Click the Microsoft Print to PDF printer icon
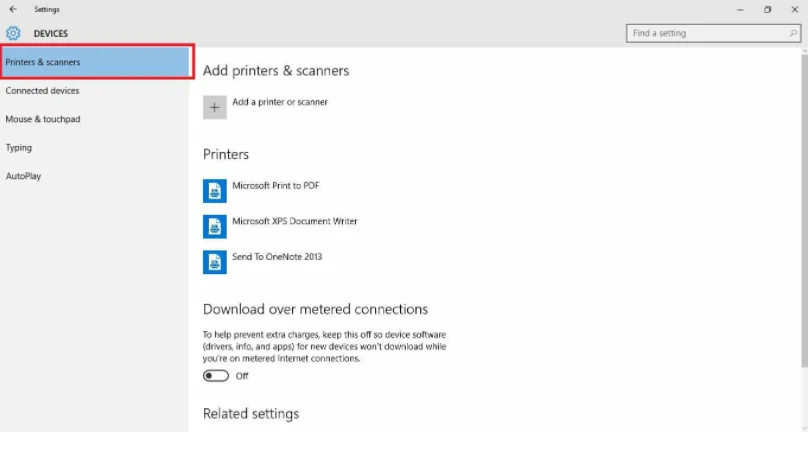 point(215,191)
